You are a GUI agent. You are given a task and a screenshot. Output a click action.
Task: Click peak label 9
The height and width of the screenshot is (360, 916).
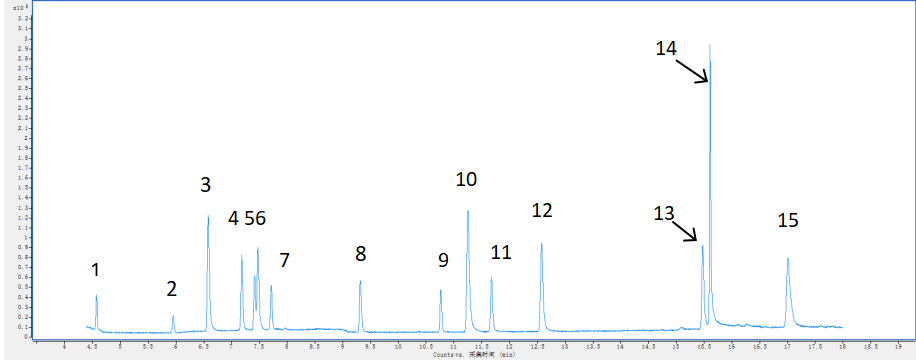(443, 260)
